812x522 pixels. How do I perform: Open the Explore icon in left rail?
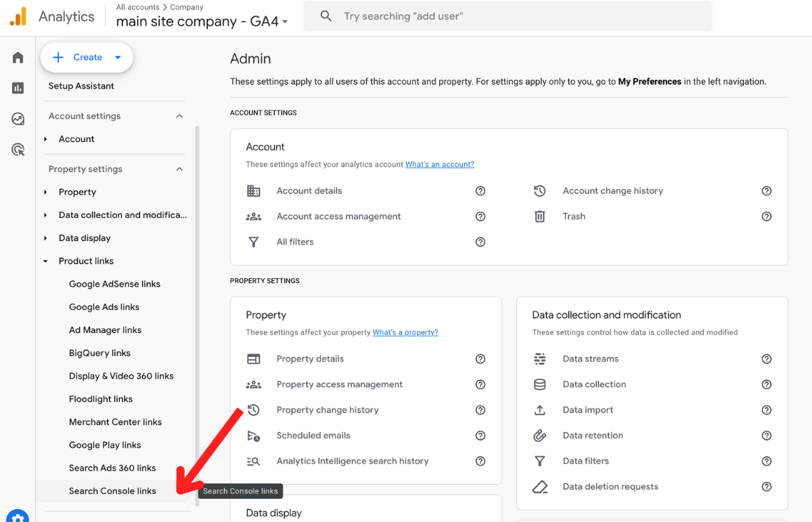click(18, 119)
